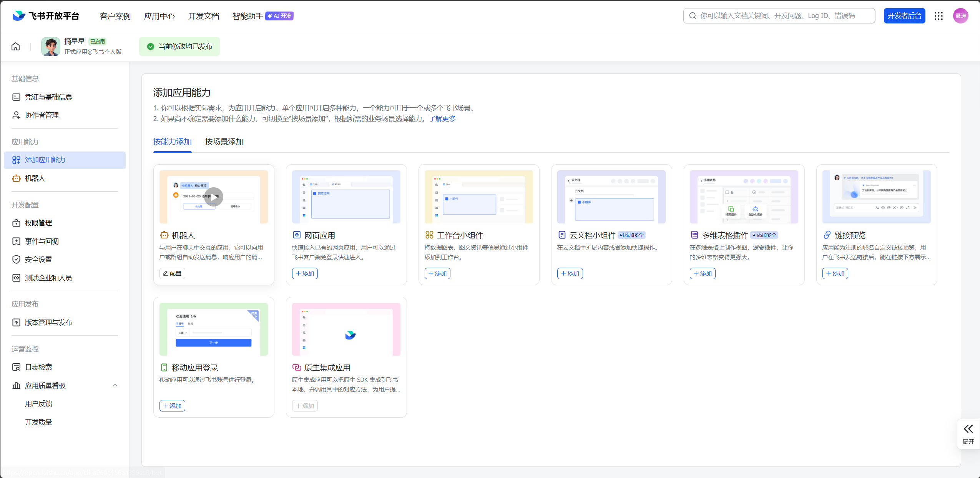980x478 pixels.
Task: Add the 网页应用 capability
Action: tap(305, 273)
